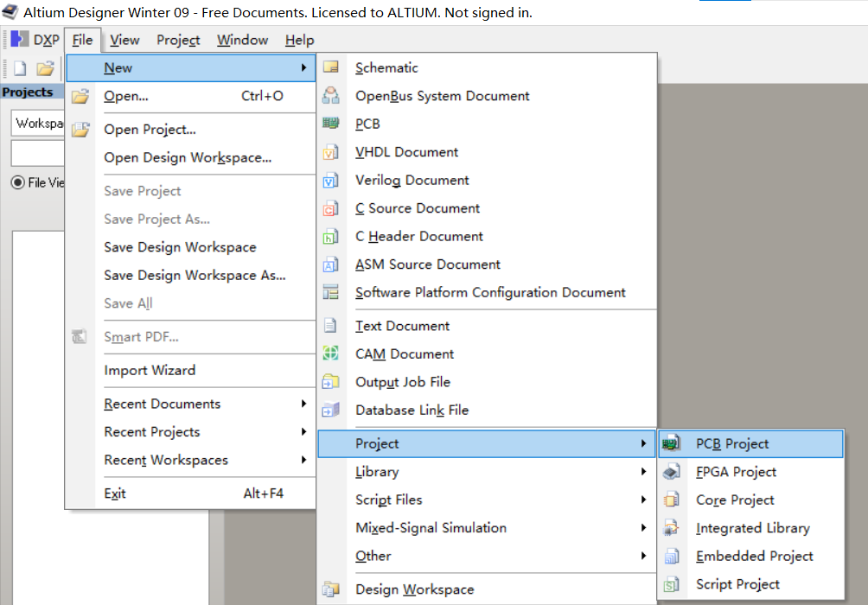The height and width of the screenshot is (605, 868).
Task: Click the Integrated Library icon
Action: click(x=672, y=527)
